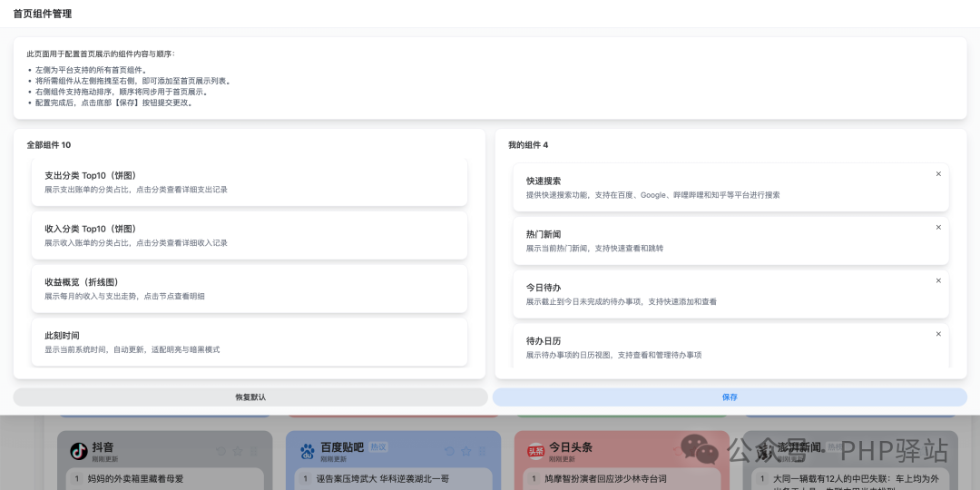Click the 今日待办 card title
Image resolution: width=980 pixels, height=490 pixels.
(x=544, y=288)
